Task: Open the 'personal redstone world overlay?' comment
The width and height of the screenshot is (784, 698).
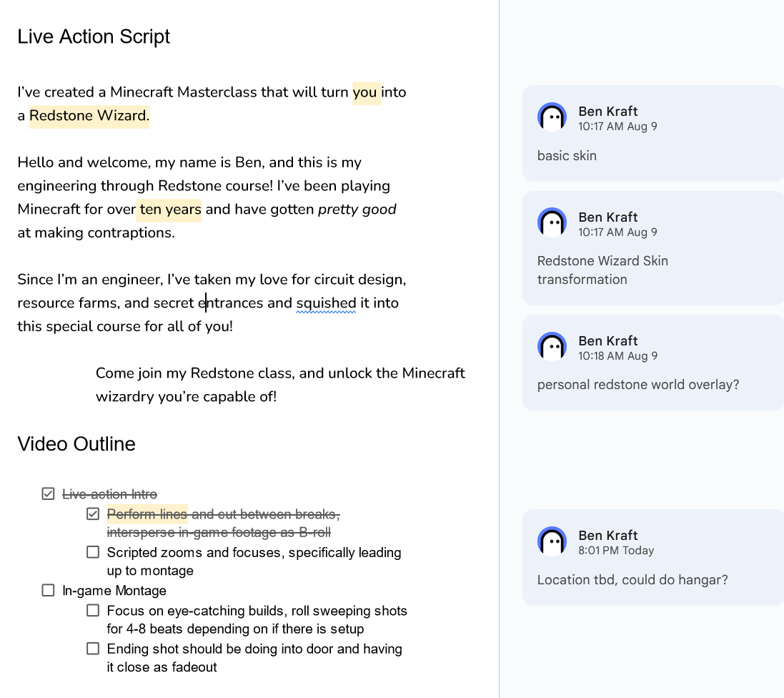Action: (637, 385)
